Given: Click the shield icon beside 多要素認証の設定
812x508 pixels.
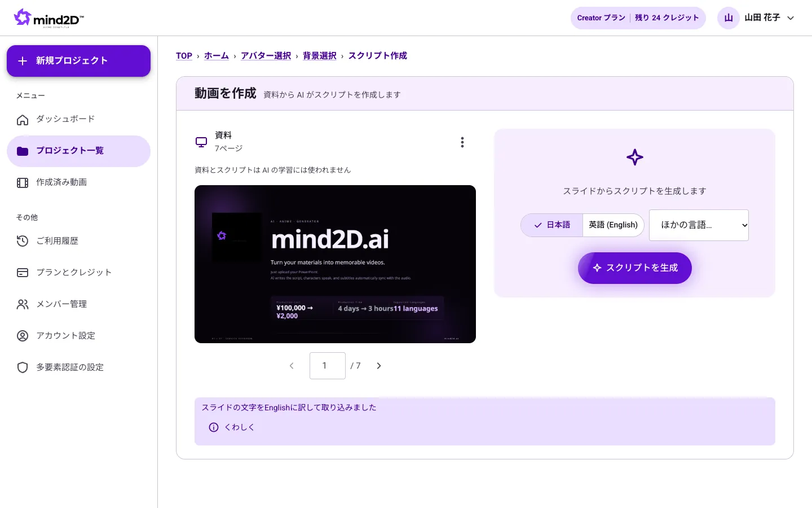Looking at the screenshot, I should (x=23, y=368).
